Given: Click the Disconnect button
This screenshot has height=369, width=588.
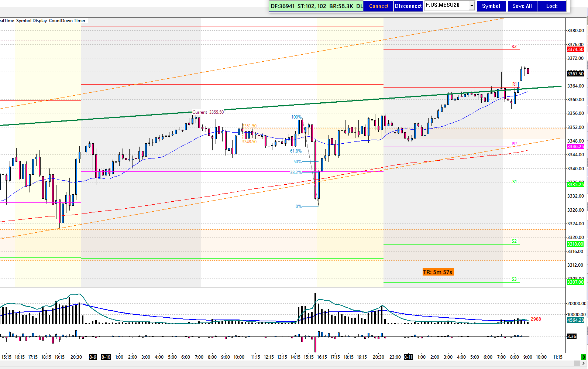Looking at the screenshot, I should click(x=408, y=6).
